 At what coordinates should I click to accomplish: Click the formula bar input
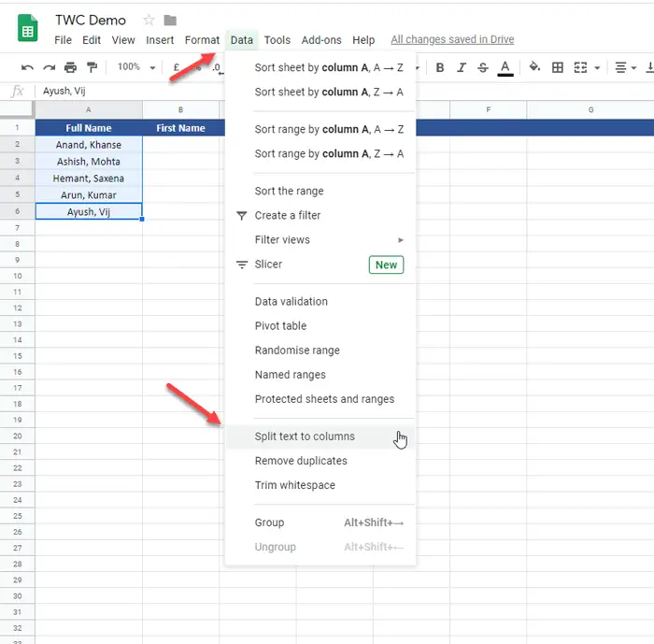click(x=347, y=91)
